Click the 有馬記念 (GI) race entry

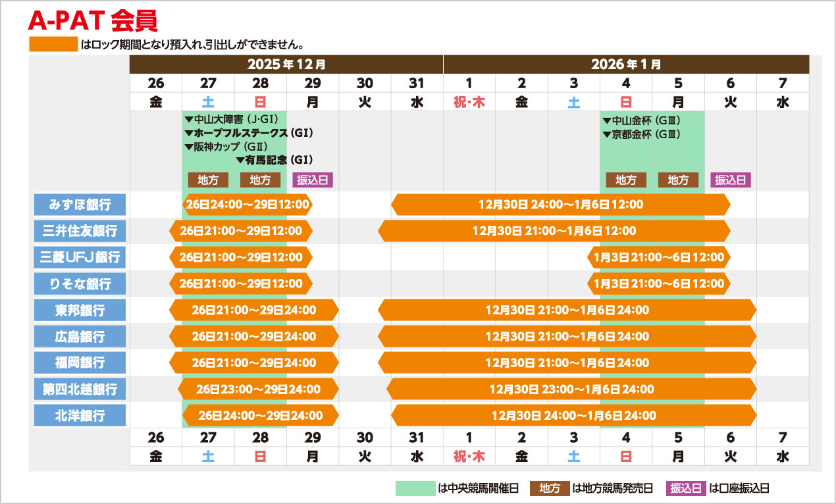tap(274, 160)
